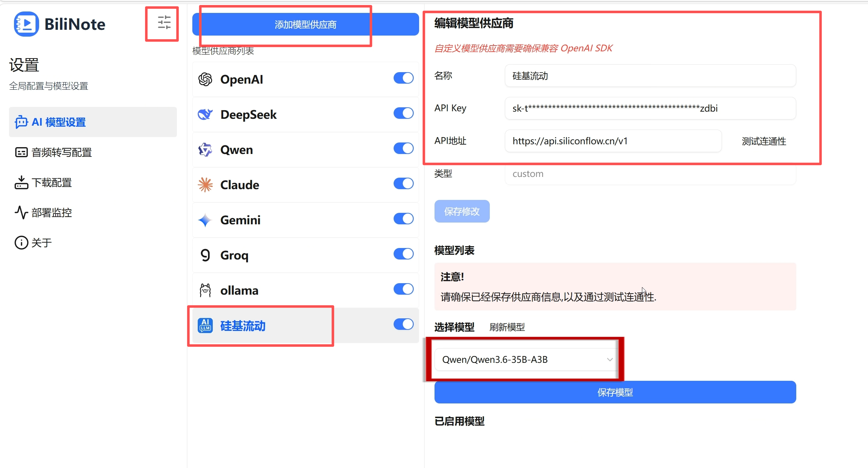Click the 保存模型 button
Image resolution: width=868 pixels, height=468 pixels.
[615, 392]
